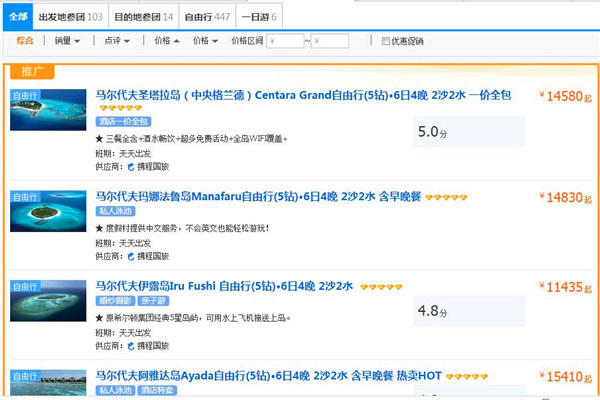This screenshot has width=600, height=400.
Task: Click Ctrip supplier icon in Iru Fushi listing
Action: [x=129, y=346]
